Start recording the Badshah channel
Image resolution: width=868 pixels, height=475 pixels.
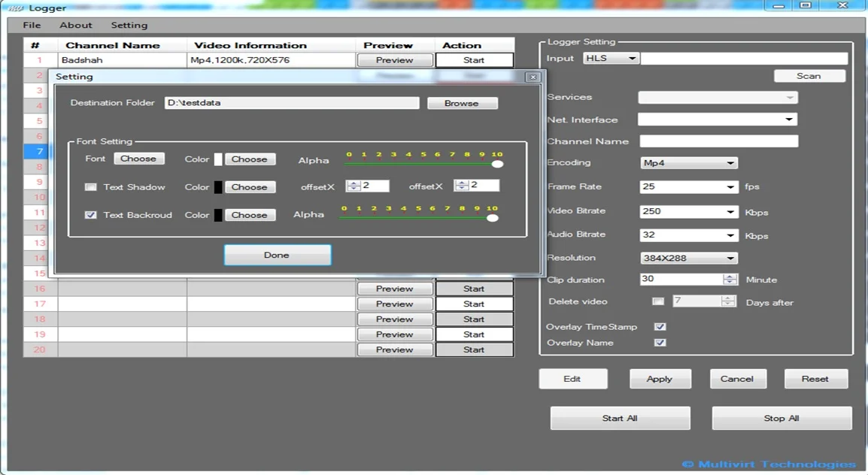pos(474,59)
